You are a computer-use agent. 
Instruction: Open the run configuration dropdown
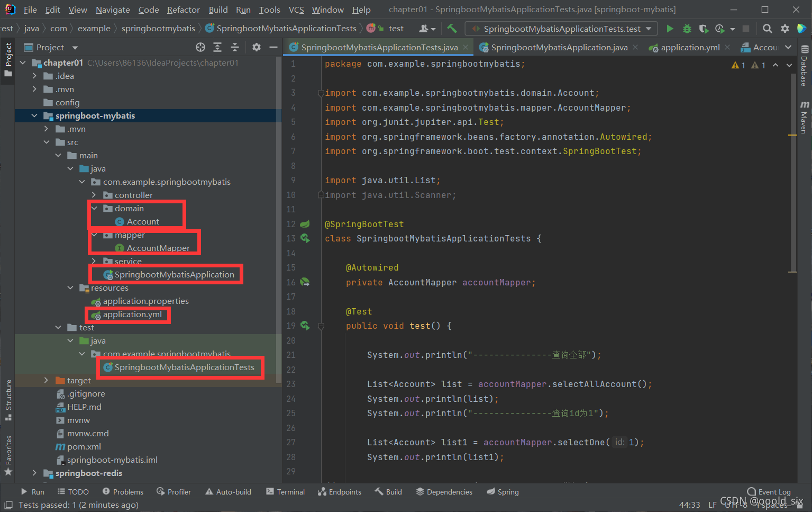point(561,29)
